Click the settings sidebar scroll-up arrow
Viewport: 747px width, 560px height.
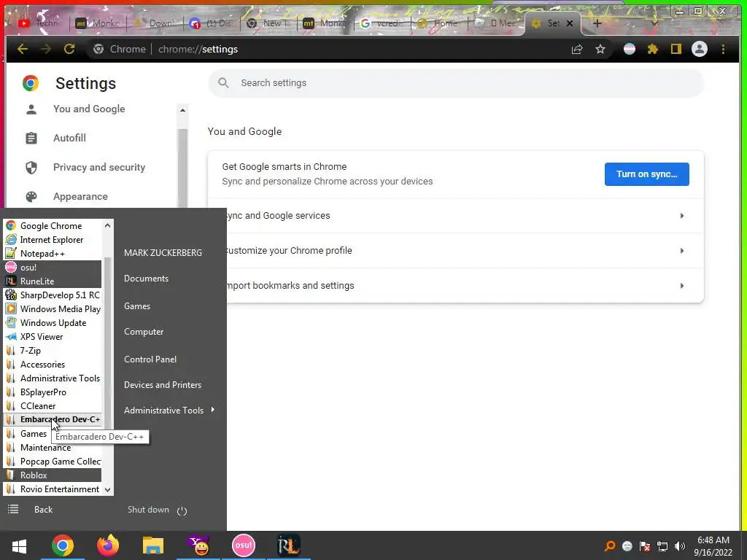(182, 110)
